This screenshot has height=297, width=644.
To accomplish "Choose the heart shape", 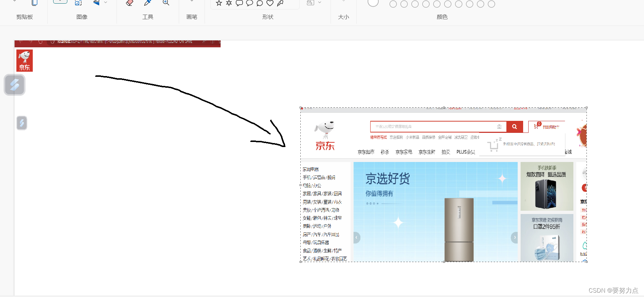I will point(270,3).
